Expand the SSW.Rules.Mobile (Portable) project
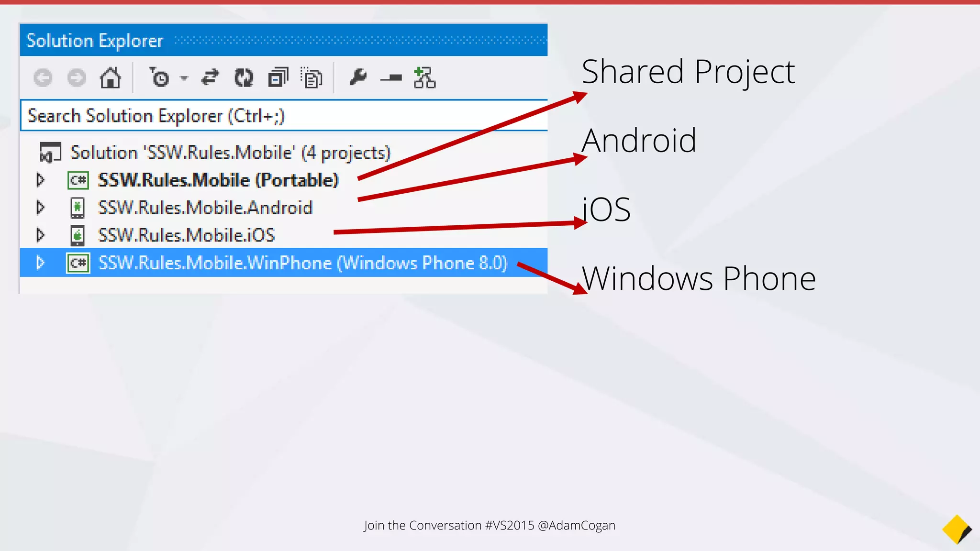The height and width of the screenshot is (551, 980). coord(41,180)
